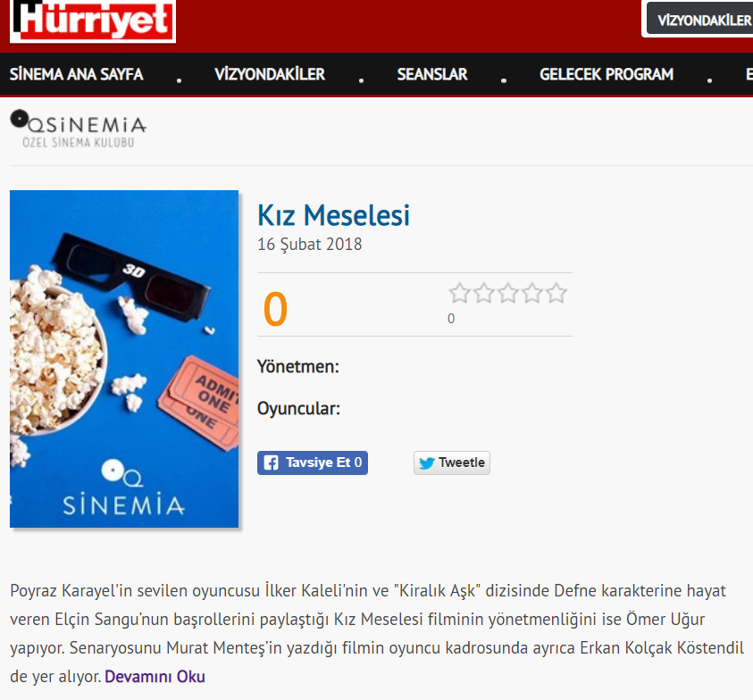Viewport: 753px width, 700px height.
Task: Click the Facebook icon on Tavsiye Et
Action: tap(271, 462)
